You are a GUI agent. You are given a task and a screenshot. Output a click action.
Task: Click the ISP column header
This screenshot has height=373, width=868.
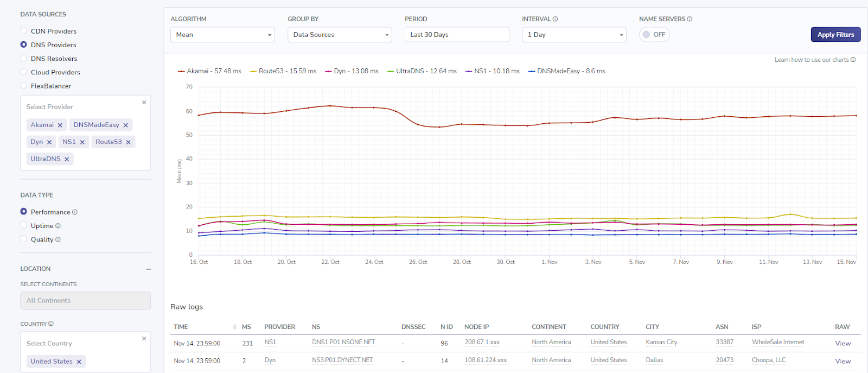click(756, 327)
